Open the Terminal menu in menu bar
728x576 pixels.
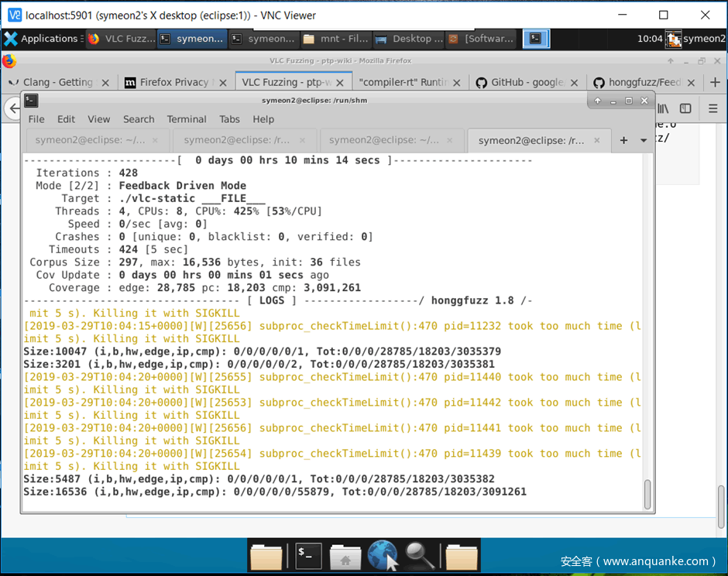pyautogui.click(x=187, y=119)
